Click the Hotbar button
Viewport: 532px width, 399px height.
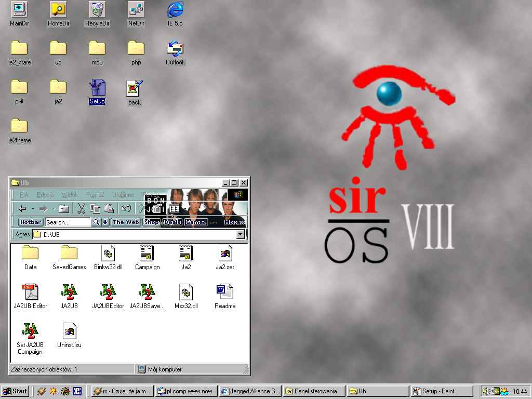coord(31,222)
